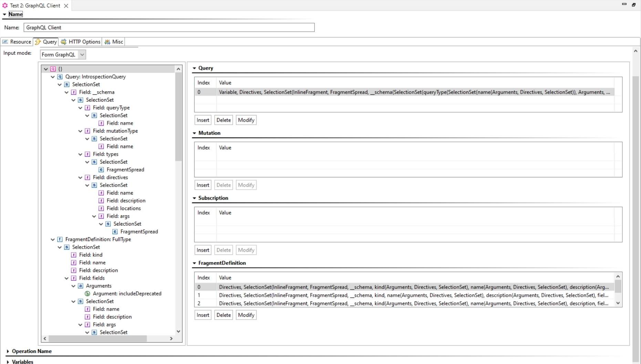This screenshot has width=641, height=364.
Task: Click Insert under the Subscription table
Action: point(203,250)
